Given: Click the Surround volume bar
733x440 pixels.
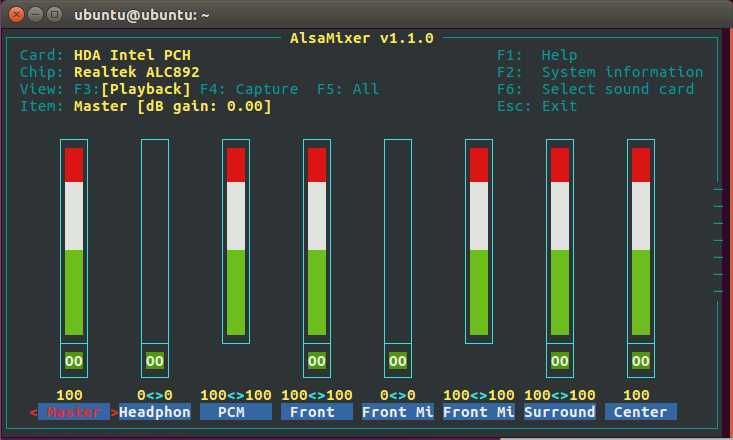Looking at the screenshot, I should pos(560,241).
